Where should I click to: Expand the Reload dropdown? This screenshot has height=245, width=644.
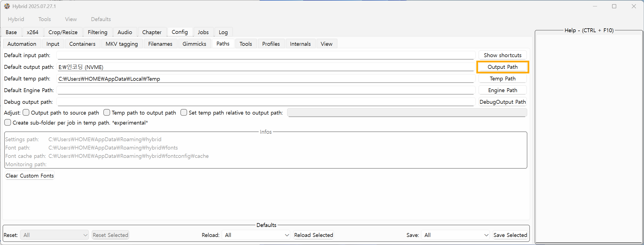click(256, 235)
